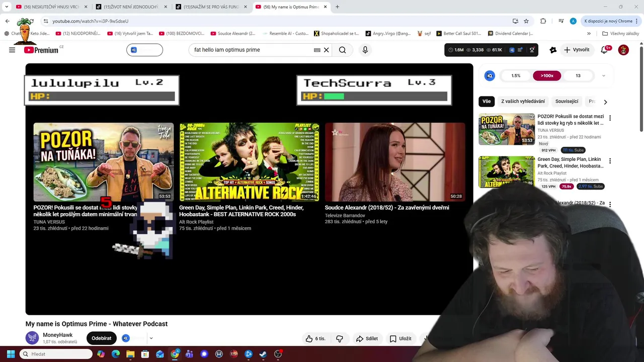Click the address bar URL

[91, 21]
